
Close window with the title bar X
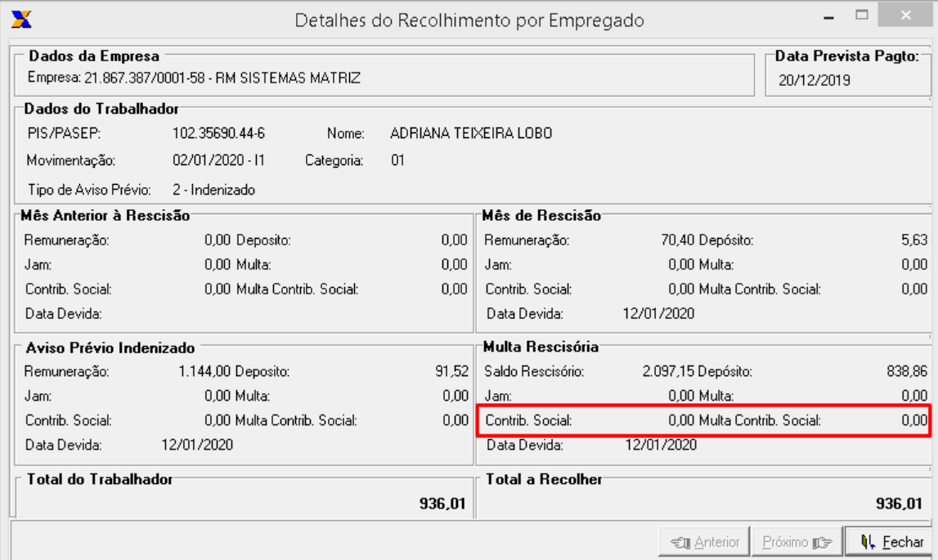pos(905,16)
